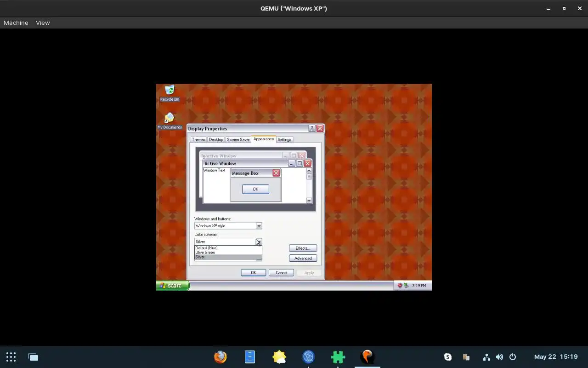Image resolution: width=588 pixels, height=368 pixels.
Task: Open the workspace overview icon
Action: coord(33,357)
